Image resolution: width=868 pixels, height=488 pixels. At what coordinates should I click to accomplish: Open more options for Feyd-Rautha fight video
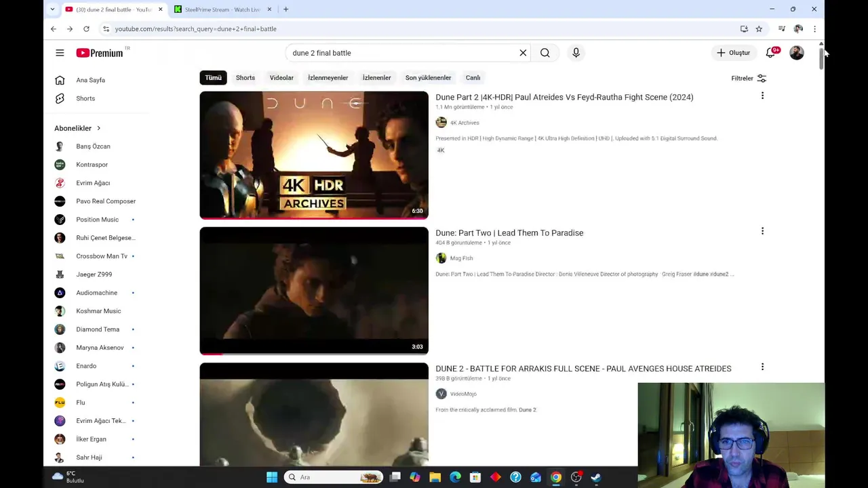point(762,96)
